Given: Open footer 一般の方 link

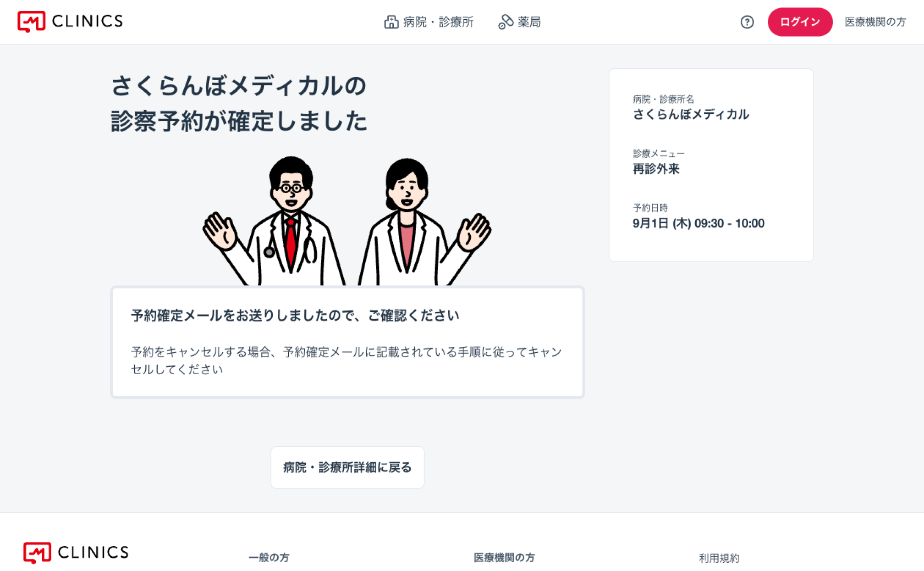Looking at the screenshot, I should click(269, 558).
